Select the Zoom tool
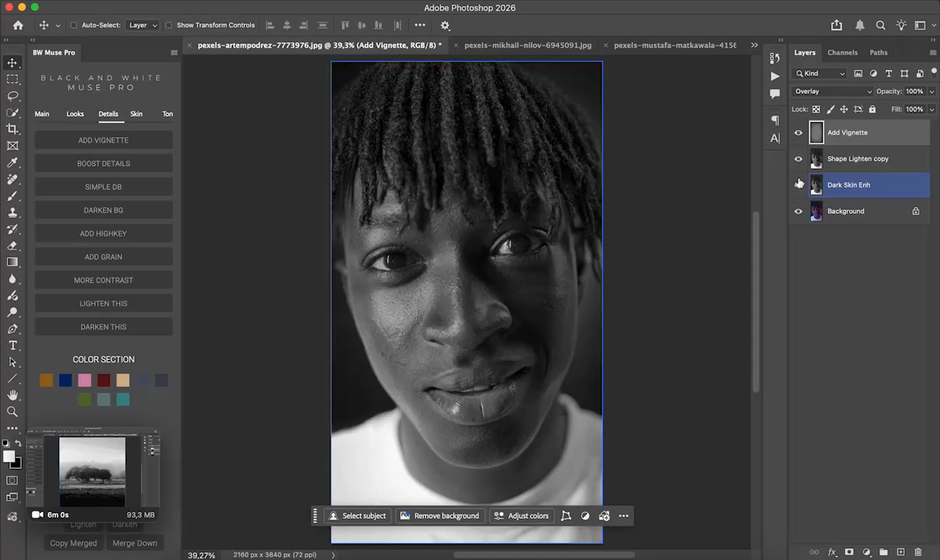The image size is (940, 560). coord(12,411)
